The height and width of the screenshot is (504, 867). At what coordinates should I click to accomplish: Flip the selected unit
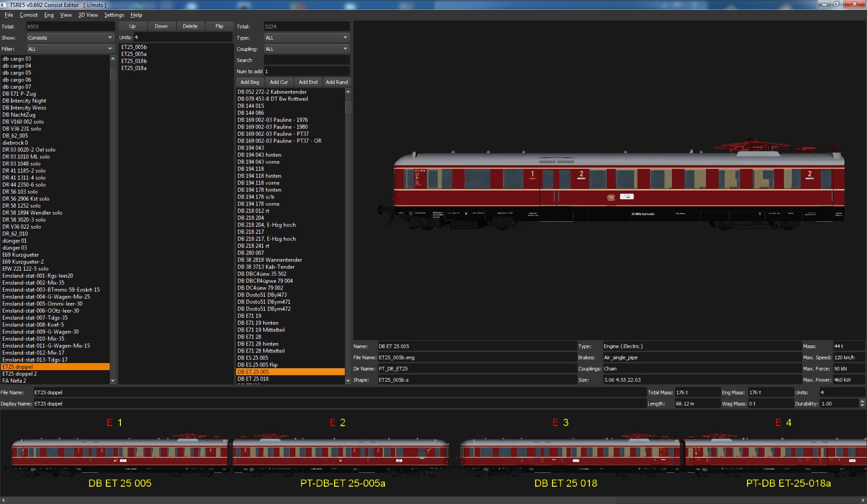[x=219, y=26]
